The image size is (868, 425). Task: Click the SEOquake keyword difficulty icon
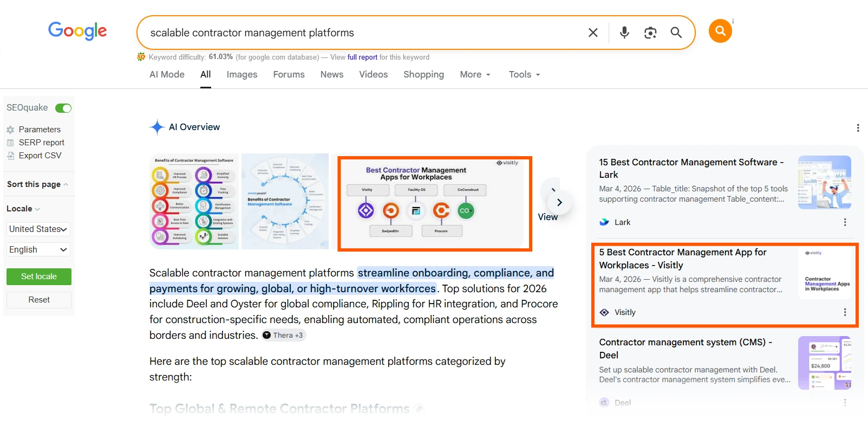tap(141, 57)
